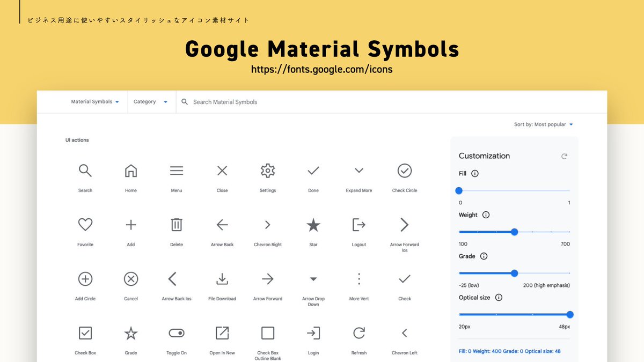Show info for Weight setting
Image resolution: width=644 pixels, height=362 pixels.
coord(486,215)
